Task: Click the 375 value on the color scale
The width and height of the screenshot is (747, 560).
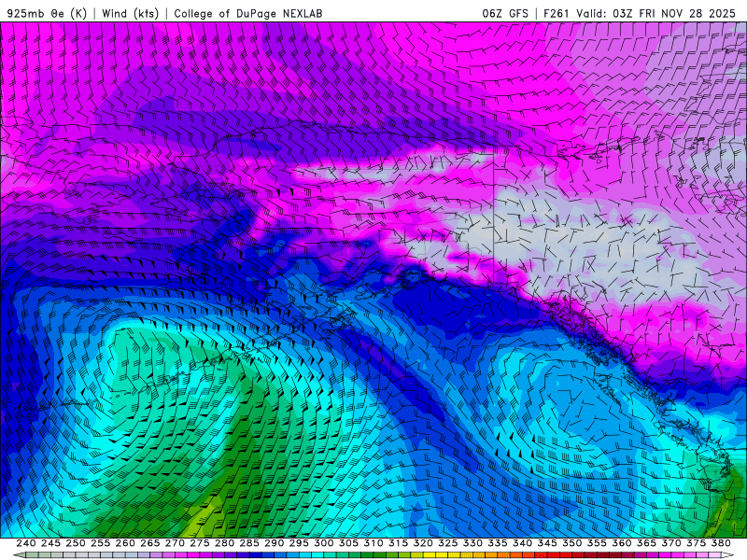Action: (x=696, y=543)
